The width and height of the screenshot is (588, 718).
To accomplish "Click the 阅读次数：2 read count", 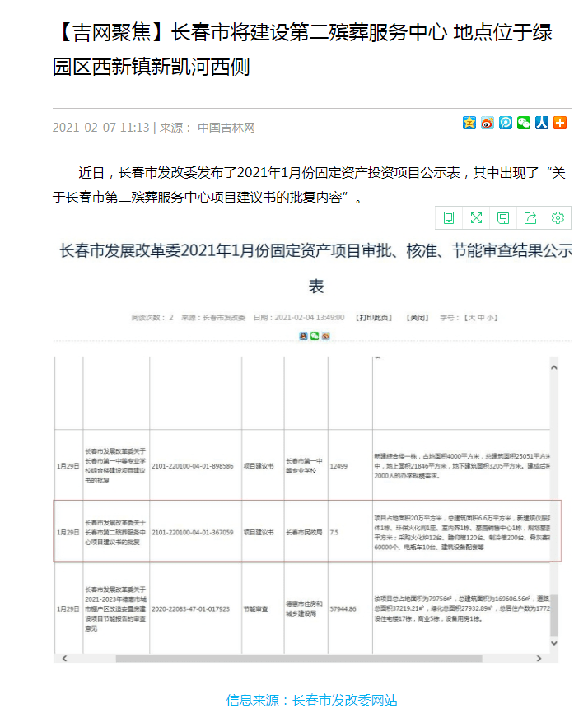I will [152, 317].
